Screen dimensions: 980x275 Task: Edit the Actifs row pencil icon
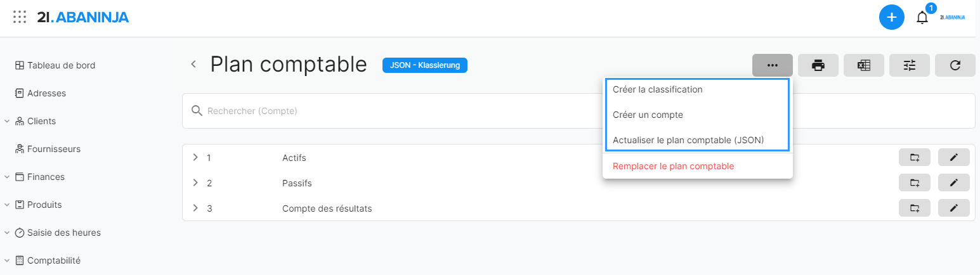click(953, 157)
